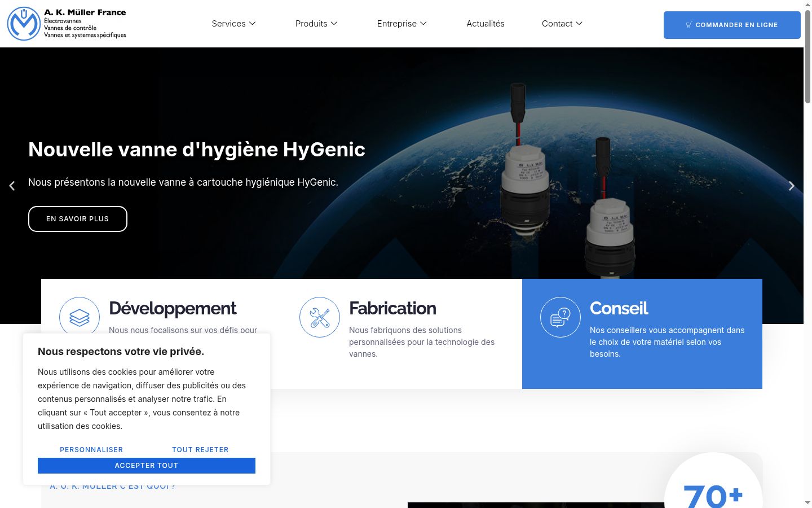
Task: Click the Développement layers icon
Action: tap(80, 317)
